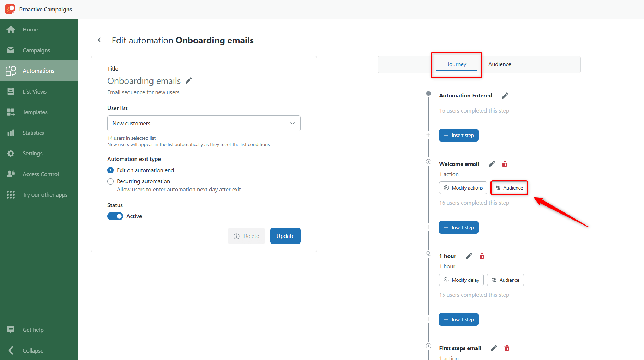Edit the 1 hour delay pencil icon
The height and width of the screenshot is (360, 644).
[x=469, y=256]
